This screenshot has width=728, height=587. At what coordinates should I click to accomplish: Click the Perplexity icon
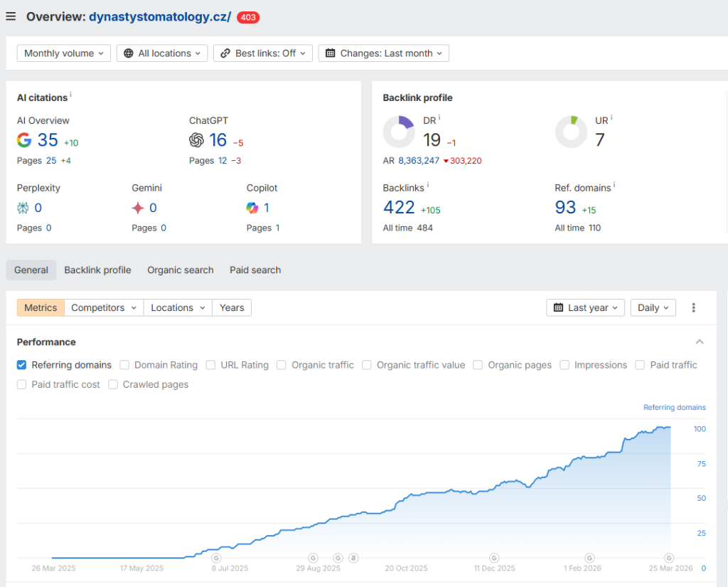tap(24, 208)
